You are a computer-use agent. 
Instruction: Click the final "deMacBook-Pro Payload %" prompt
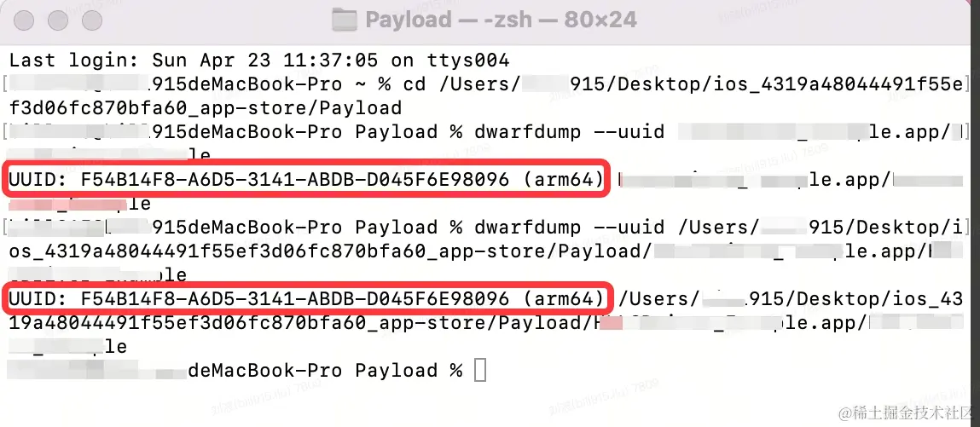tap(325, 371)
